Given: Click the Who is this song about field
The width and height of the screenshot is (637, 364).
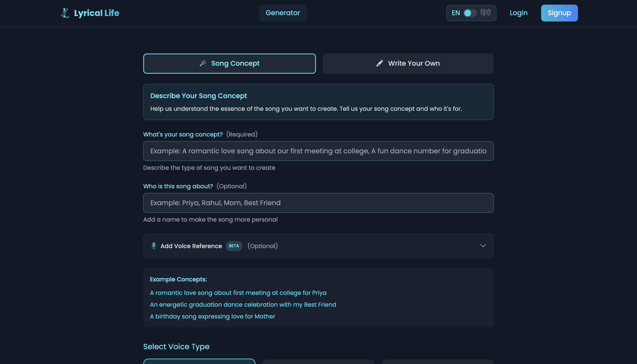Looking at the screenshot, I should click(x=318, y=203).
